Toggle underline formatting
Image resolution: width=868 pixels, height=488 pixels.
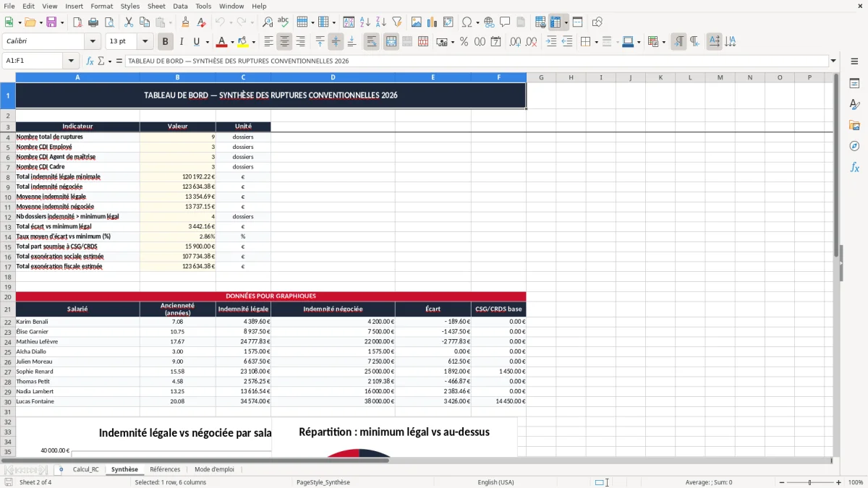click(197, 42)
